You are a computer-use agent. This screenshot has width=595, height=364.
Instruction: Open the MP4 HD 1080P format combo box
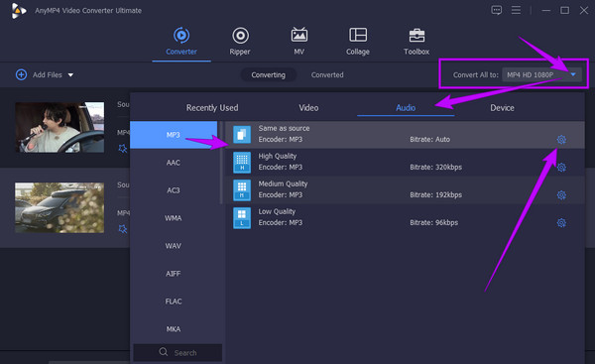(x=541, y=74)
